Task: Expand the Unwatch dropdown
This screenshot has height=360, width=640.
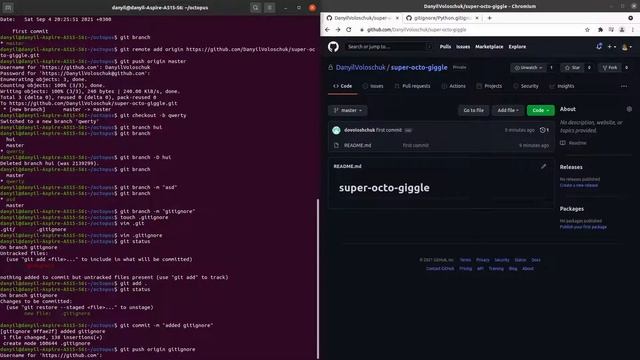Action: [x=528, y=68]
